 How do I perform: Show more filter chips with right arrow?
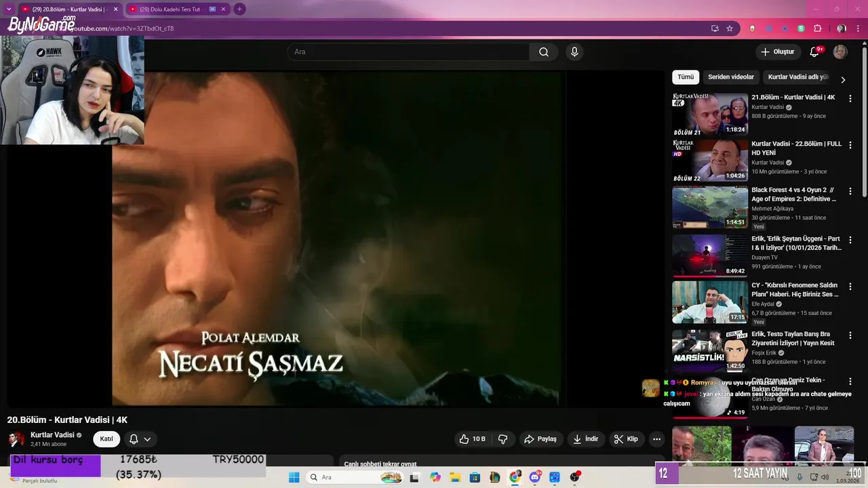pos(843,79)
